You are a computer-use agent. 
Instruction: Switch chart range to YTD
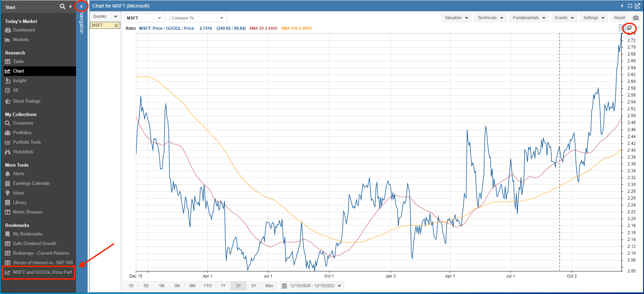click(x=208, y=286)
